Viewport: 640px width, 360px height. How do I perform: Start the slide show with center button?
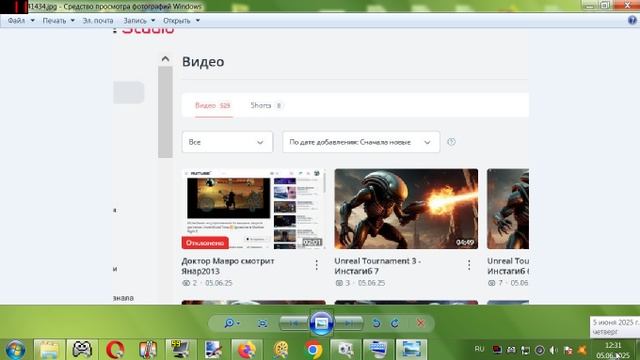(x=321, y=323)
